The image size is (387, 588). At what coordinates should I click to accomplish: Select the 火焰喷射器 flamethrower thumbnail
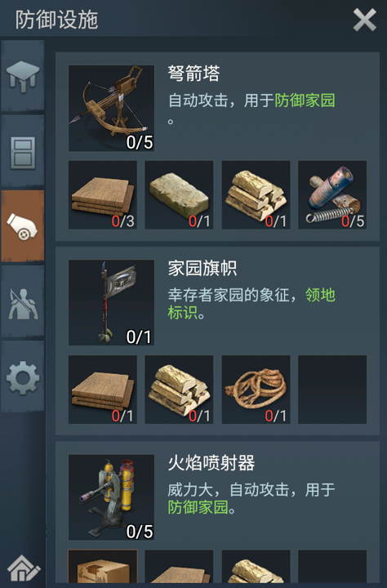point(111,497)
